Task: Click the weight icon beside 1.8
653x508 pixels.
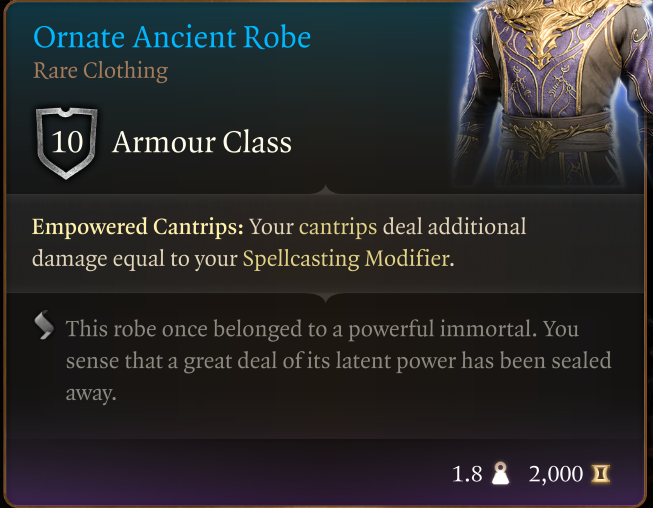Action: [x=501, y=472]
